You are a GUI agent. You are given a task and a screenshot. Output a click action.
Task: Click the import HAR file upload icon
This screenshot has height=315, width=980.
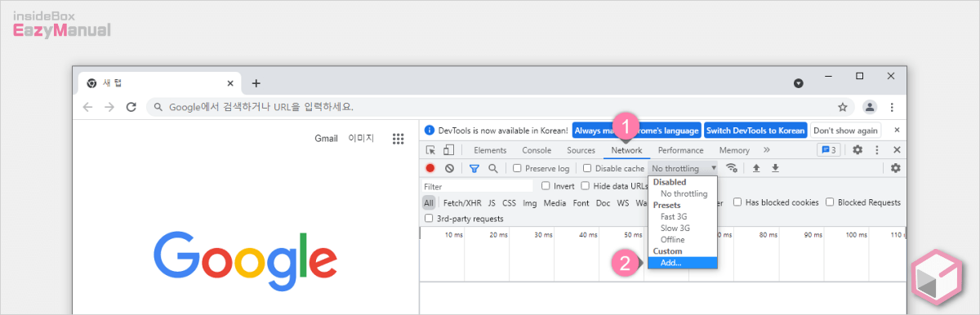click(x=756, y=168)
